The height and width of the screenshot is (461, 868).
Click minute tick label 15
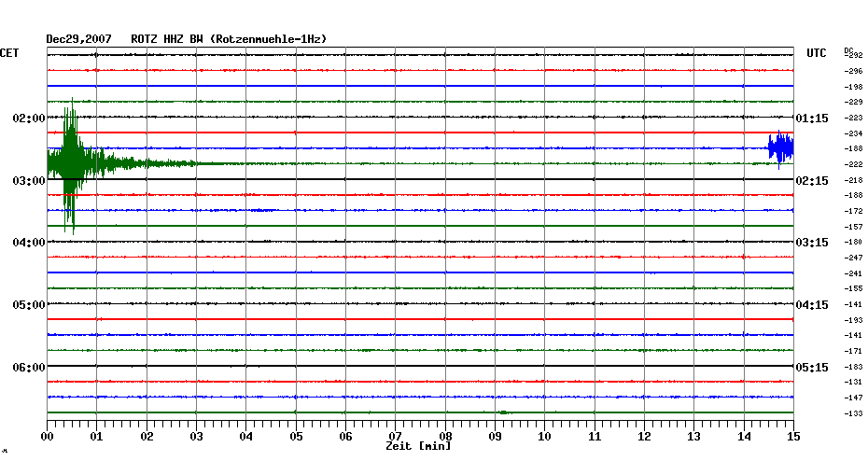click(x=794, y=436)
